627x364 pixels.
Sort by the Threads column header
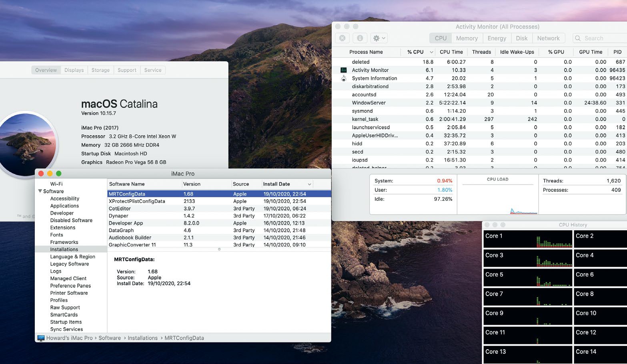coord(481,52)
